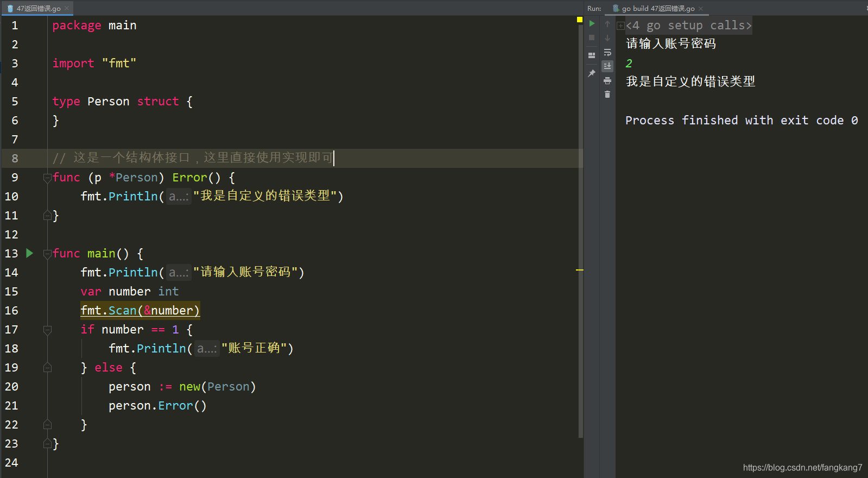Click the Error method name on line 9
This screenshot has width=868, height=478.
[189, 178]
